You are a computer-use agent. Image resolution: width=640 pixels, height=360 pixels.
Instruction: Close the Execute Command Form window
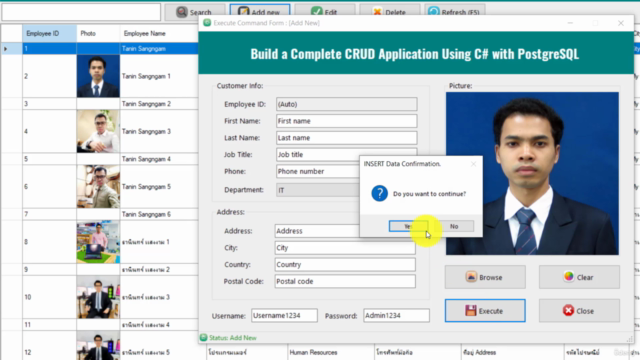pos(621,23)
